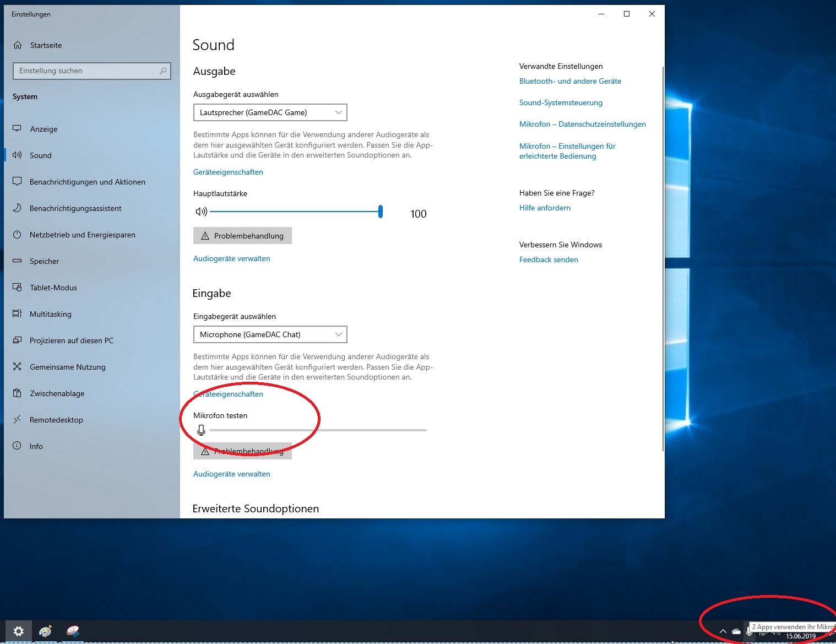Open Bluetooth- und andere Geräte link
This screenshot has width=836, height=644.
[570, 81]
